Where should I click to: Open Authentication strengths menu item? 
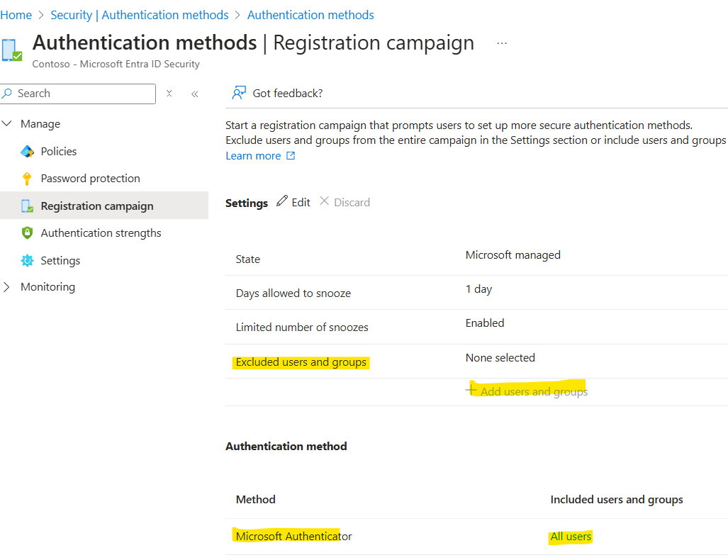(101, 233)
